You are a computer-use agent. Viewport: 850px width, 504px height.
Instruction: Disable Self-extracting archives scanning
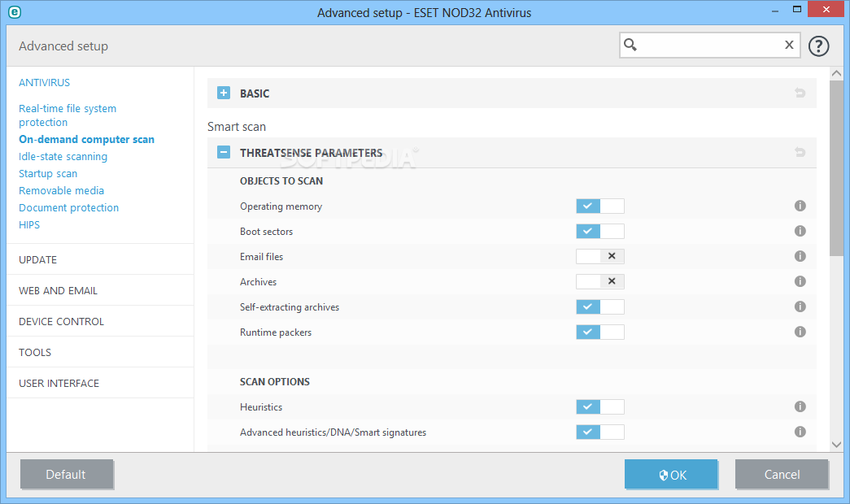click(x=600, y=306)
